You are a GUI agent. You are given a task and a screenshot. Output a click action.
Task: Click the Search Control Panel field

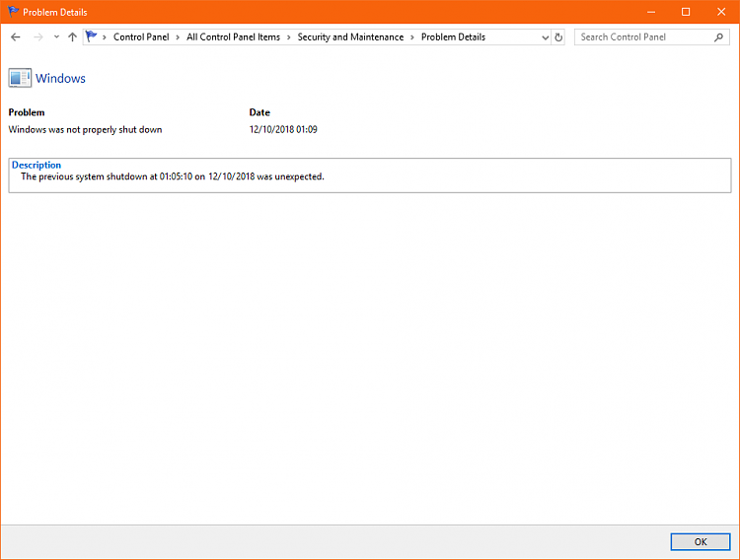(x=652, y=36)
